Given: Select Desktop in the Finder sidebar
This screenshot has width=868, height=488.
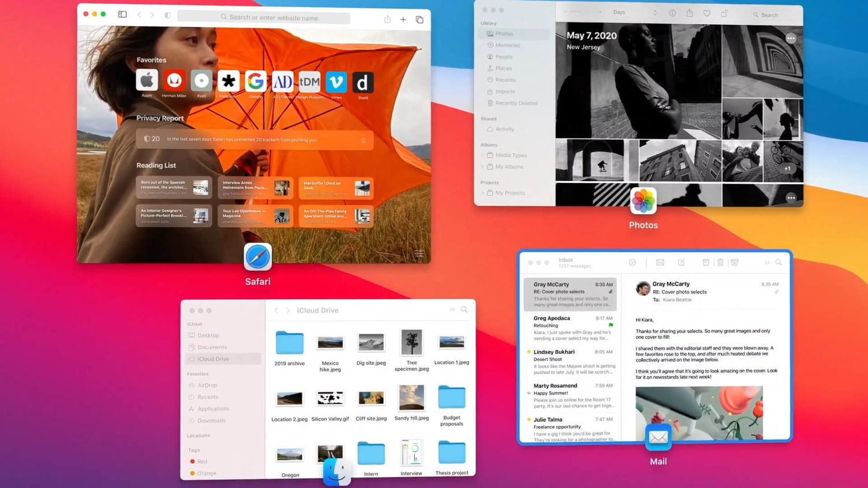Looking at the screenshot, I should coord(208,335).
